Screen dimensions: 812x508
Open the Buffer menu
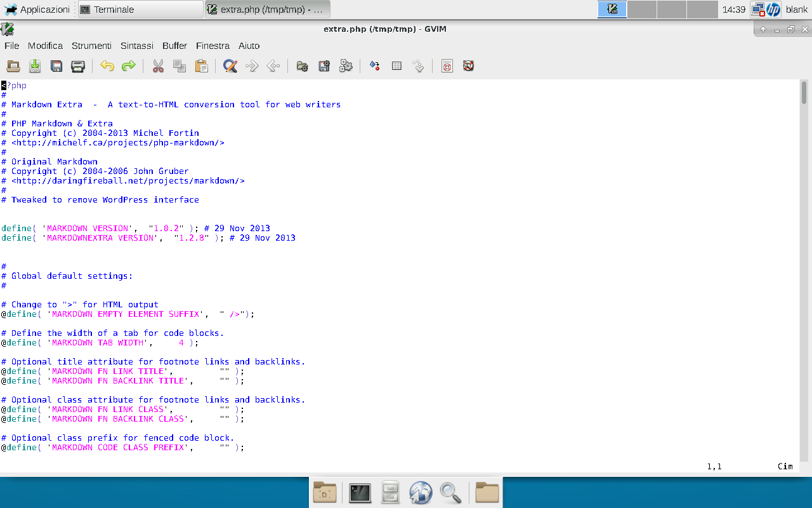(175, 46)
